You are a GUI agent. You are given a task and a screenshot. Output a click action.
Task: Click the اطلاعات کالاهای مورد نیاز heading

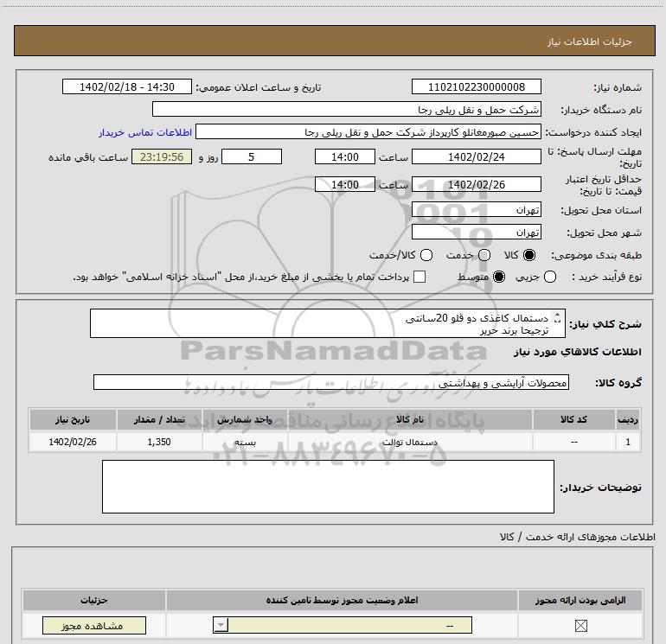(578, 352)
